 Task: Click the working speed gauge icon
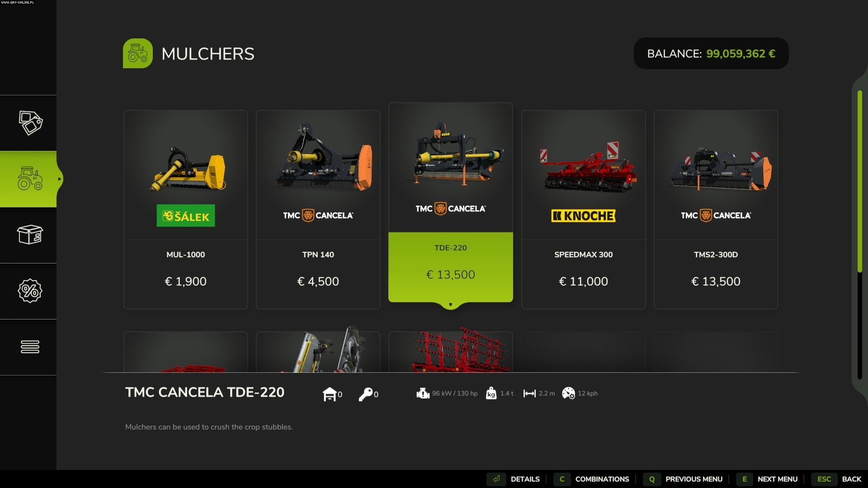[568, 394]
